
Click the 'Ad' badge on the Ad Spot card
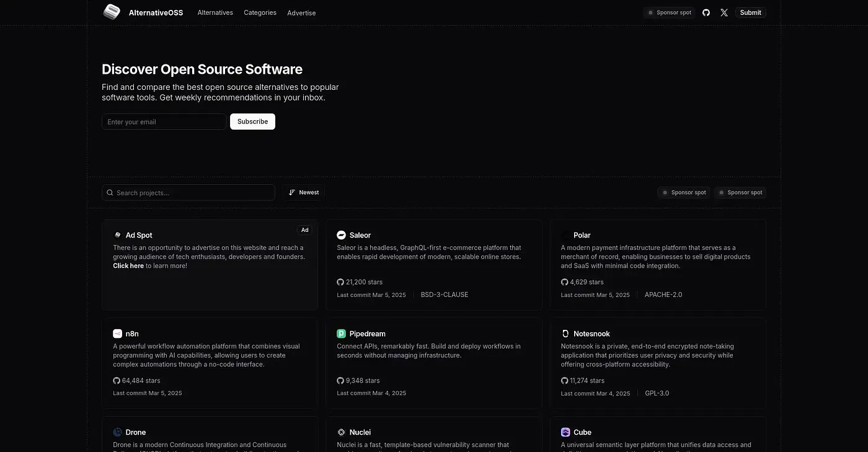[305, 230]
